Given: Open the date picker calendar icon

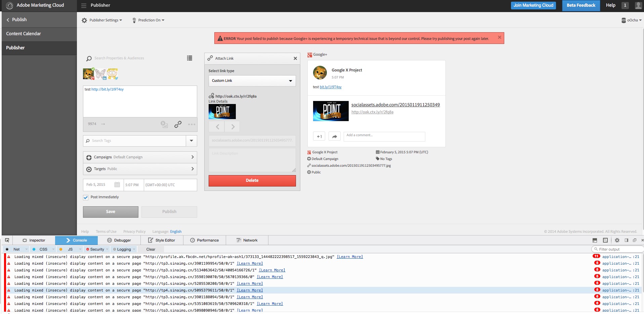Looking at the screenshot, I should pyautogui.click(x=117, y=185).
